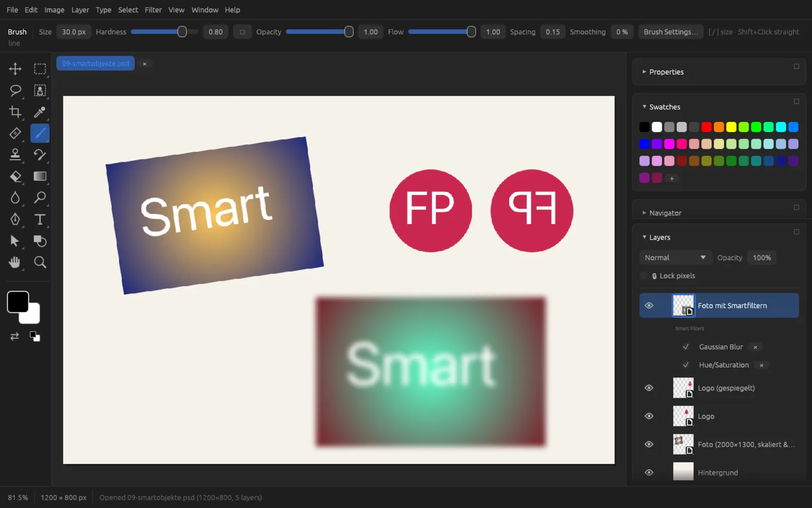Select the Brush tool

click(x=40, y=133)
